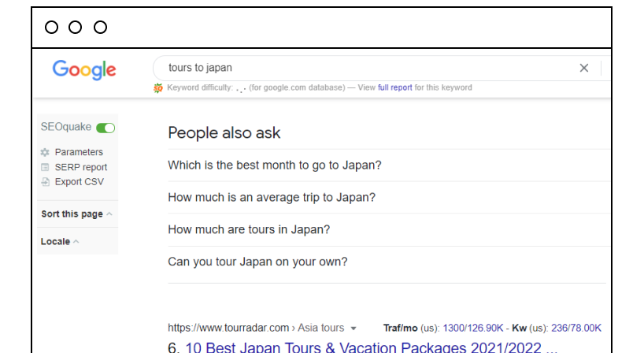Turn off the SEOquake toggle switch
The width and height of the screenshot is (644, 353).
click(105, 128)
